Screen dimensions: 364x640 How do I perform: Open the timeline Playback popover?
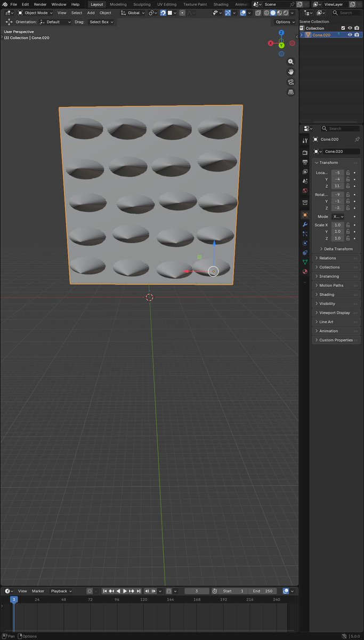(61, 591)
